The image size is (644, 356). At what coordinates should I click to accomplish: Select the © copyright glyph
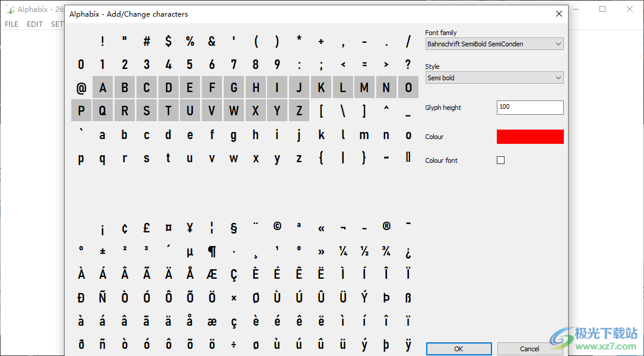pos(277,227)
